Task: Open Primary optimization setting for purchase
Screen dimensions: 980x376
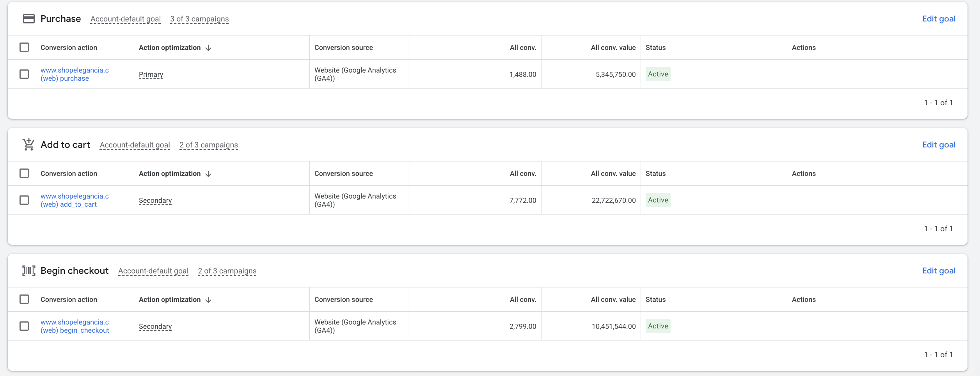Action: (x=151, y=74)
